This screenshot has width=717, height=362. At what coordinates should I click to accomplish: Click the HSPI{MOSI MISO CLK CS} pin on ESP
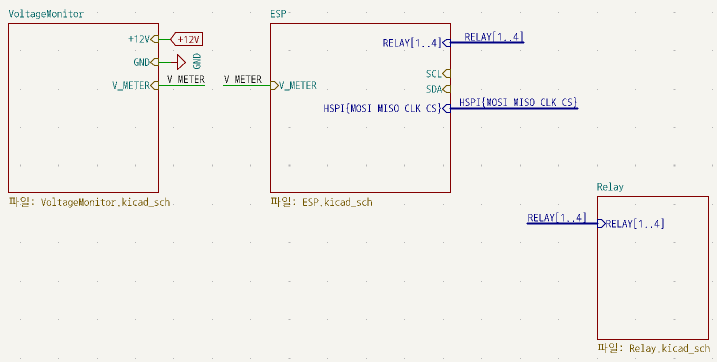coord(387,109)
